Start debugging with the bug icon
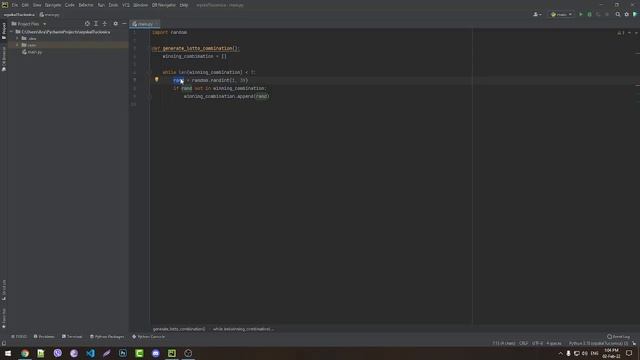The image size is (640, 360). (589, 14)
